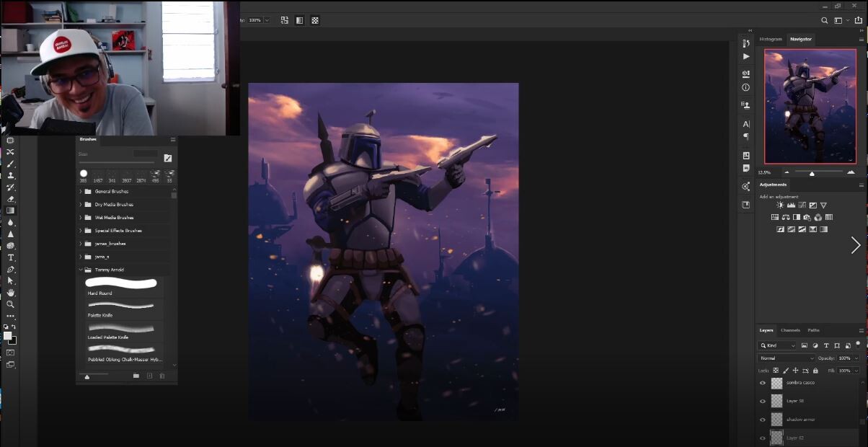Open the layer Kind filter dropdown

(x=777, y=345)
